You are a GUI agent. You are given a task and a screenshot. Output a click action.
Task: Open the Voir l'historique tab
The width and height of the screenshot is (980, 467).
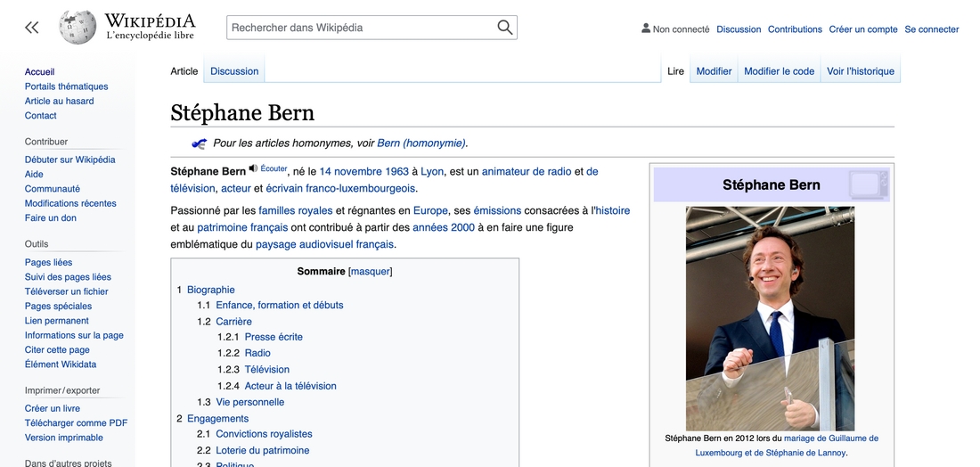tap(861, 71)
